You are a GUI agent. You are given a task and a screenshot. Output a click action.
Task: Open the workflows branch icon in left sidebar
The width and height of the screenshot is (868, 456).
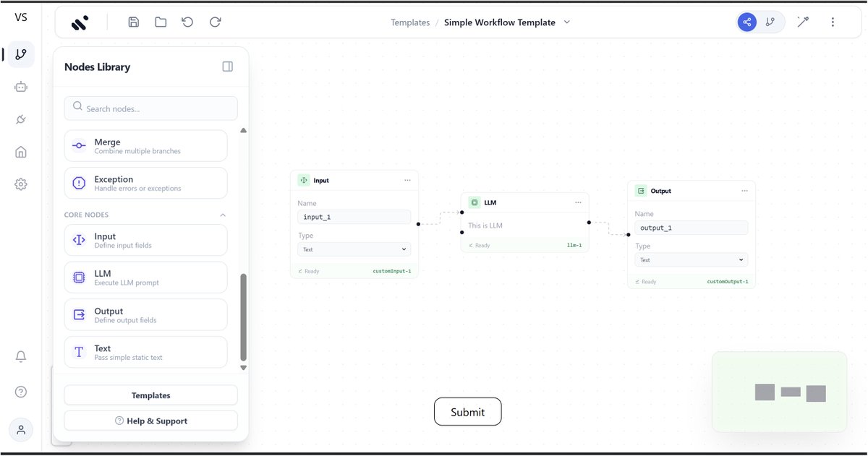(x=21, y=54)
